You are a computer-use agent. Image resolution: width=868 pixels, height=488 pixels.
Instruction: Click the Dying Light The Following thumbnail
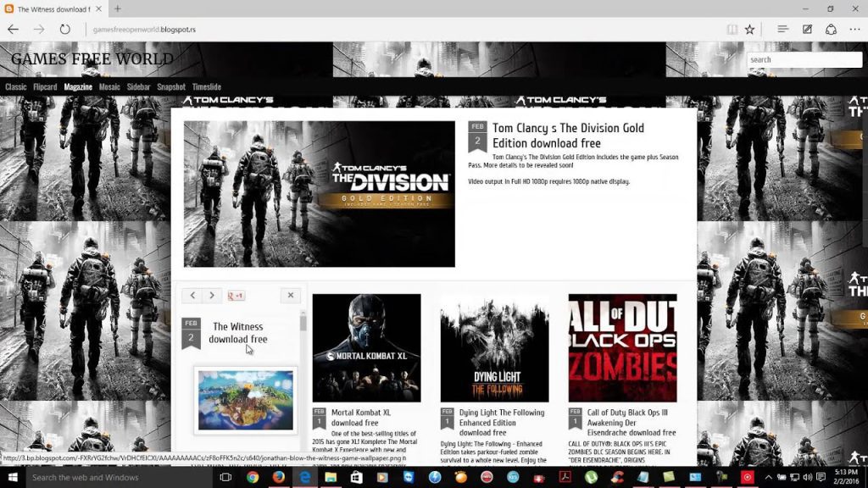click(494, 348)
